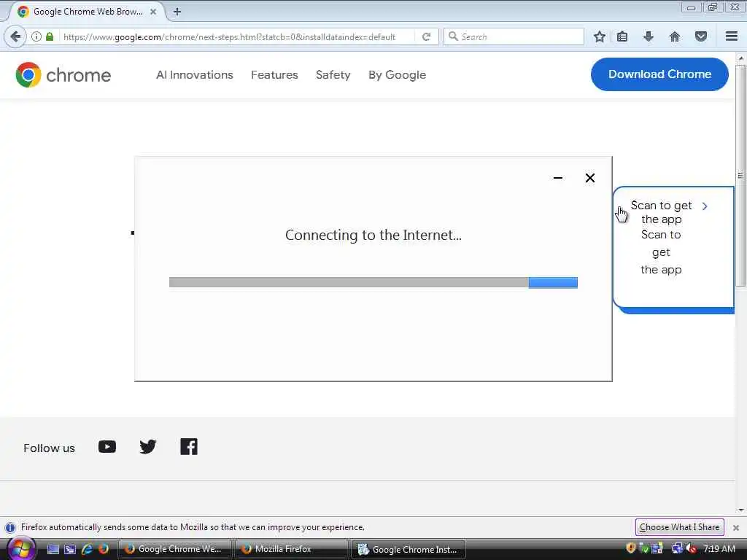Open a new tab with the plus button
This screenshot has height=560, width=747.
pyautogui.click(x=177, y=12)
